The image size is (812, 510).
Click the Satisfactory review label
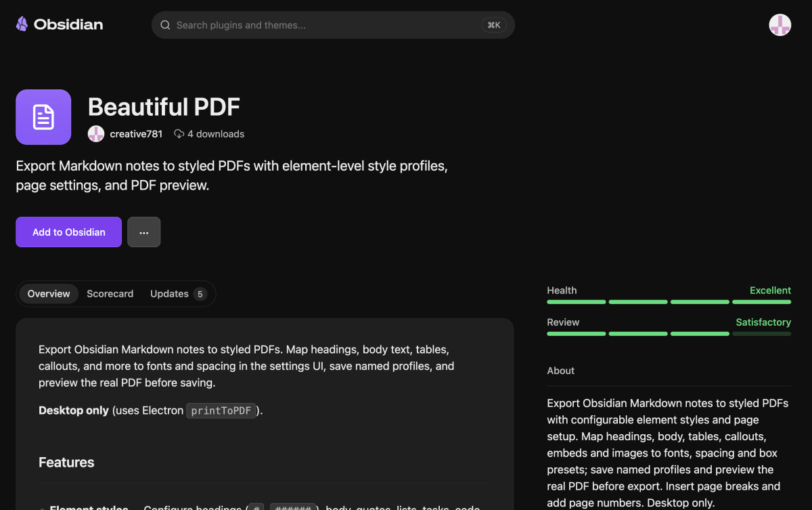763,322
